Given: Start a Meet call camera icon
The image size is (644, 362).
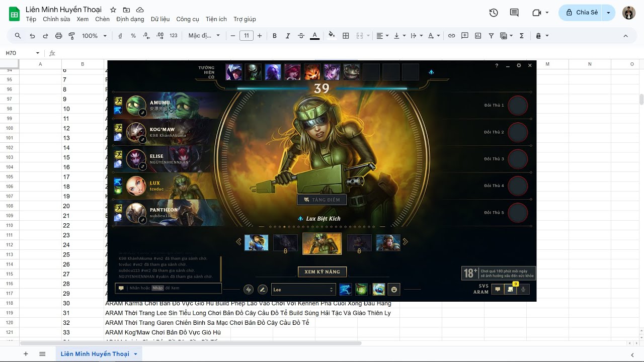Looking at the screenshot, I should point(536,13).
